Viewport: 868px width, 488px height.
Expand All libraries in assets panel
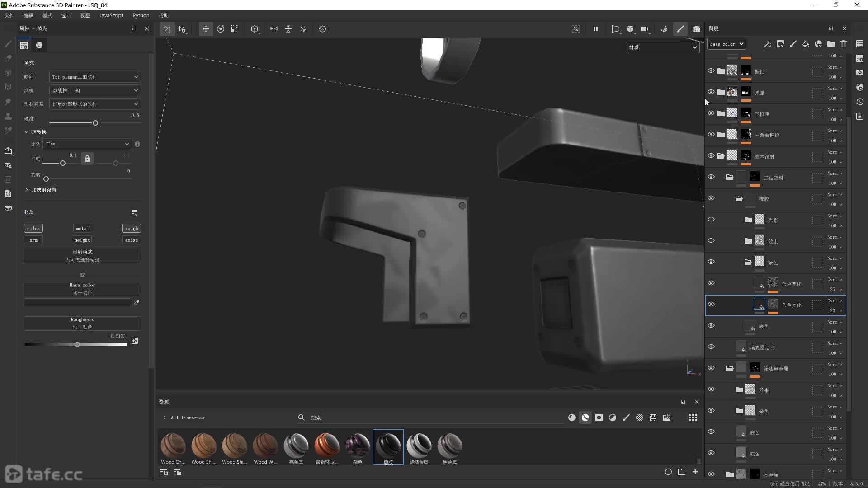(165, 418)
